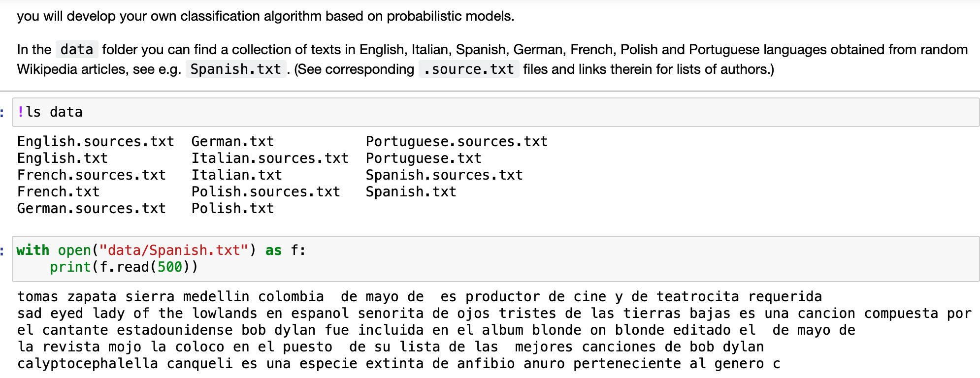Click the paragraph about Wikipedia articles
This screenshot has width=980, height=378.
coord(492,60)
